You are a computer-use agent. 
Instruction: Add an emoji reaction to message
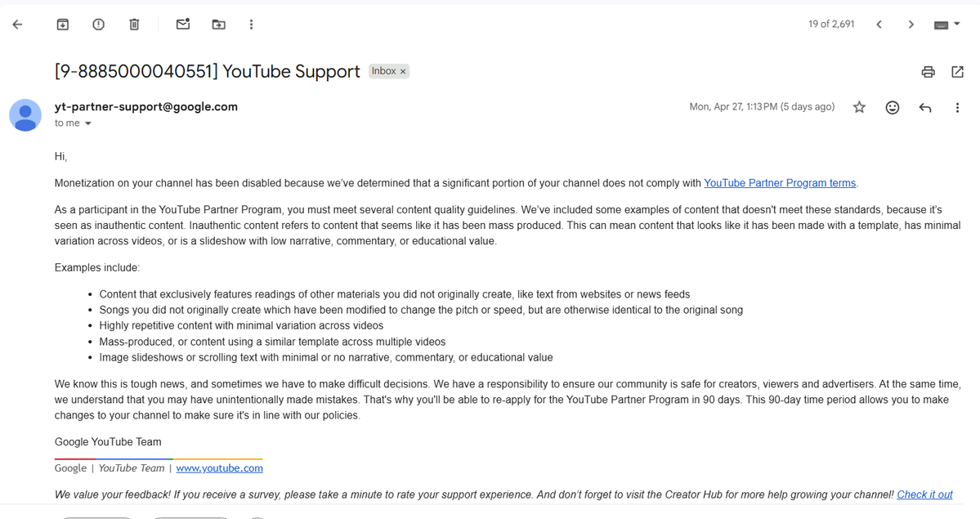(893, 108)
